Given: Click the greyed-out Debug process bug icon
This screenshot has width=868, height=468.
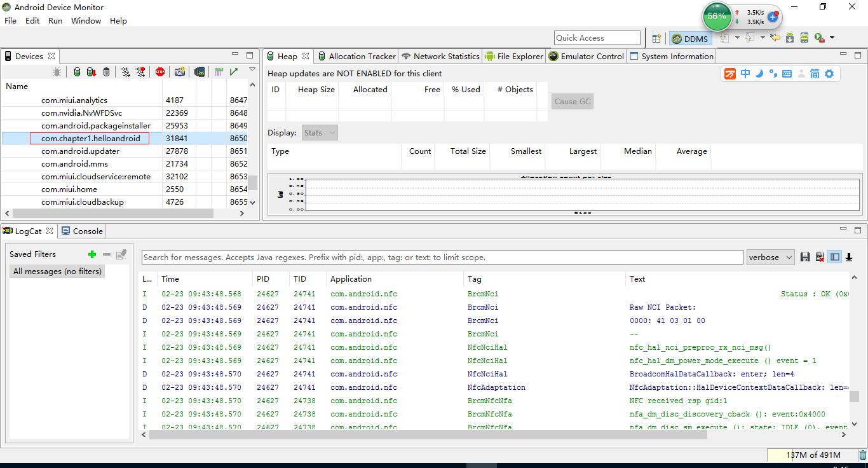Looking at the screenshot, I should [57, 72].
